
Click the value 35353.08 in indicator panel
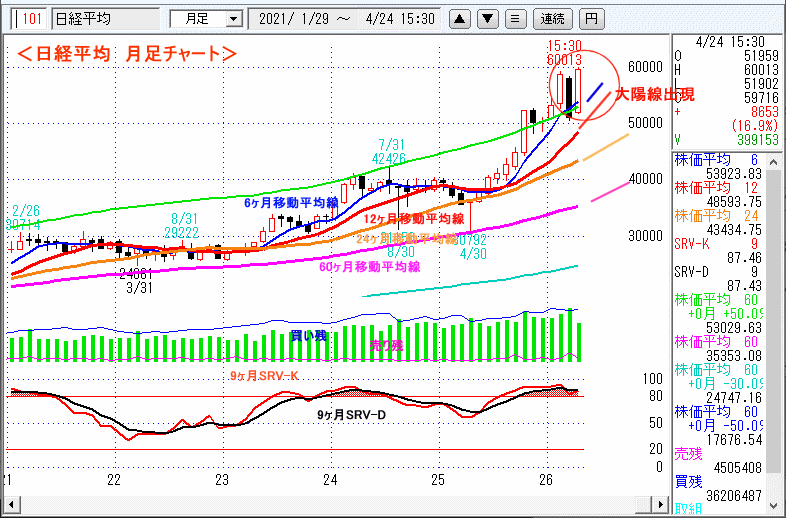tap(733, 356)
